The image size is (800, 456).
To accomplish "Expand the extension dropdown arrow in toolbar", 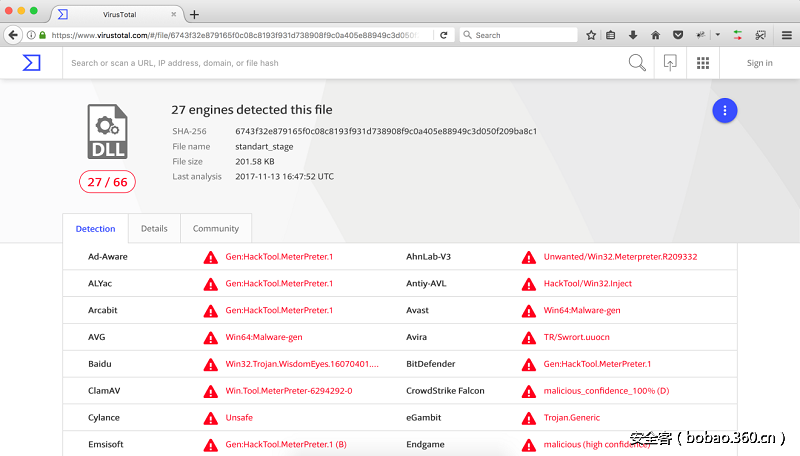I will click(x=717, y=35).
